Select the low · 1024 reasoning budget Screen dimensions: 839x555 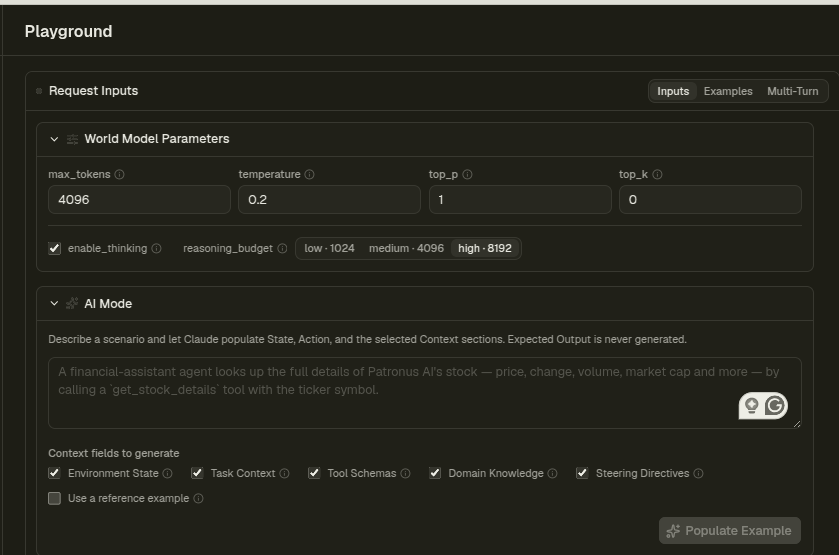329,248
